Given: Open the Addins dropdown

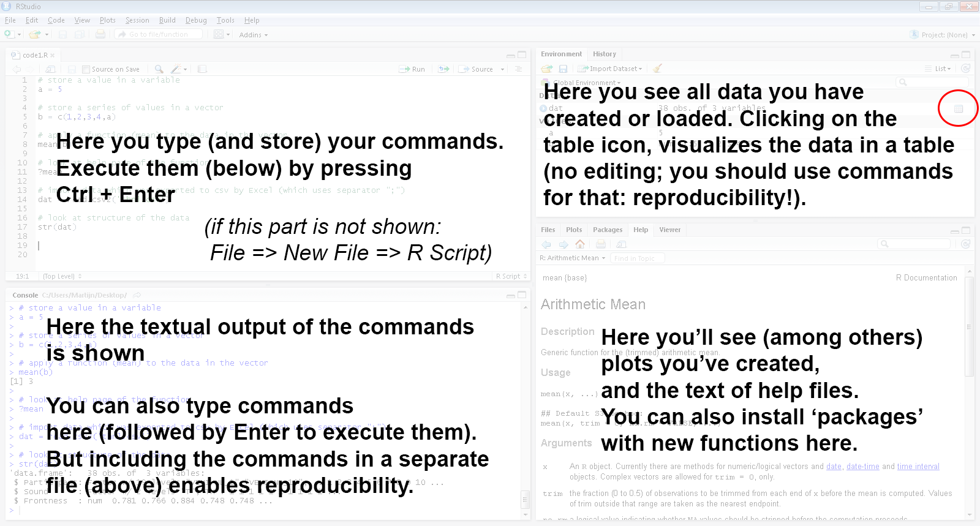Looking at the screenshot, I should pos(254,35).
